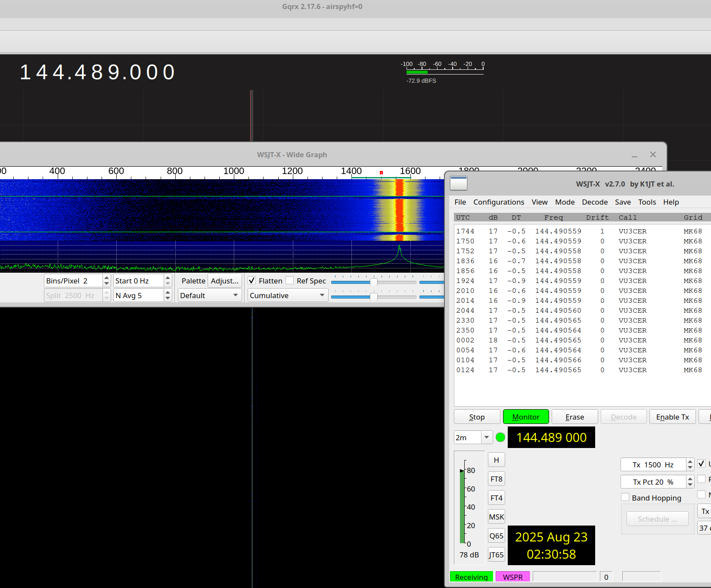Click the Tx Pct 20 % field
This screenshot has height=588, width=711.
click(653, 482)
